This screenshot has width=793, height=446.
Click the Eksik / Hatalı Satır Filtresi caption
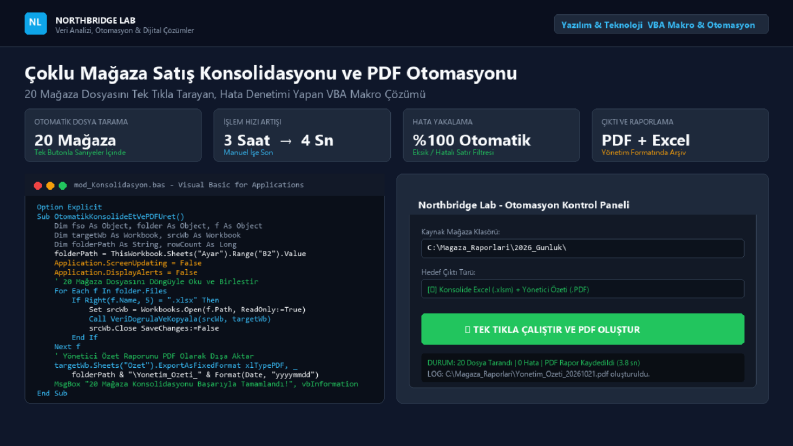tap(453, 152)
